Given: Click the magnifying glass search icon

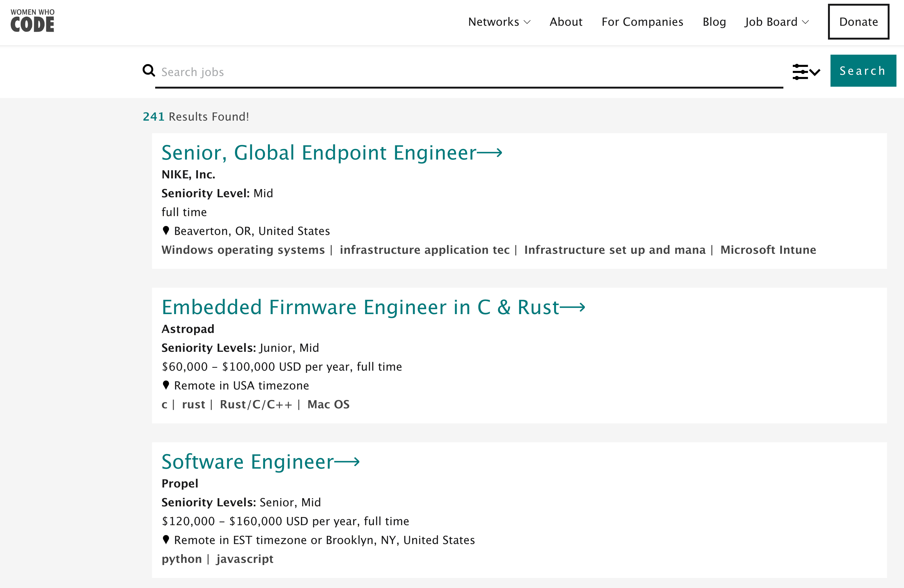Looking at the screenshot, I should (x=149, y=71).
